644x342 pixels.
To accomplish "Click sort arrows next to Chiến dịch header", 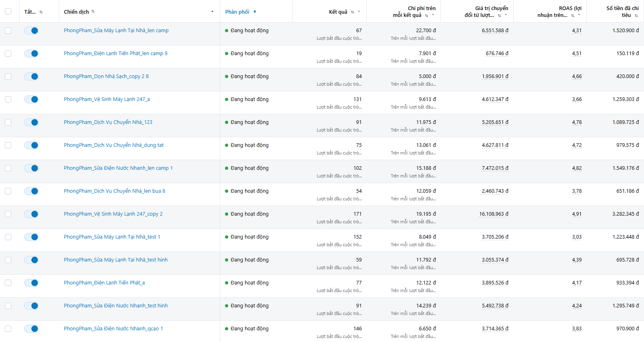I will tap(93, 12).
